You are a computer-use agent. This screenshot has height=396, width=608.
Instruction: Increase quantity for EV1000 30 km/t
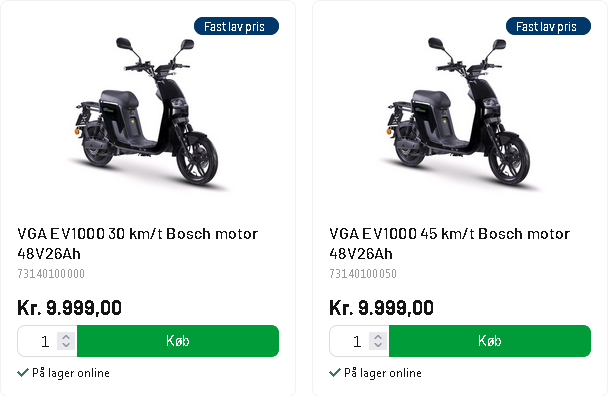tap(66, 337)
